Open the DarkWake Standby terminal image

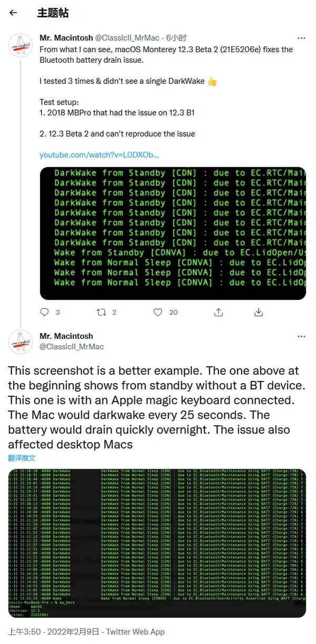tap(173, 233)
